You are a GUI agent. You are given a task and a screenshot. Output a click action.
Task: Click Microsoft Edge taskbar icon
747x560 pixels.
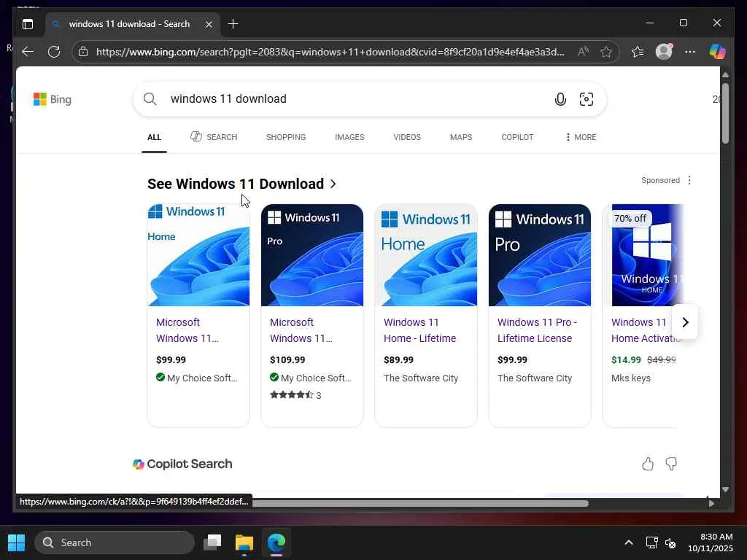[x=276, y=542]
